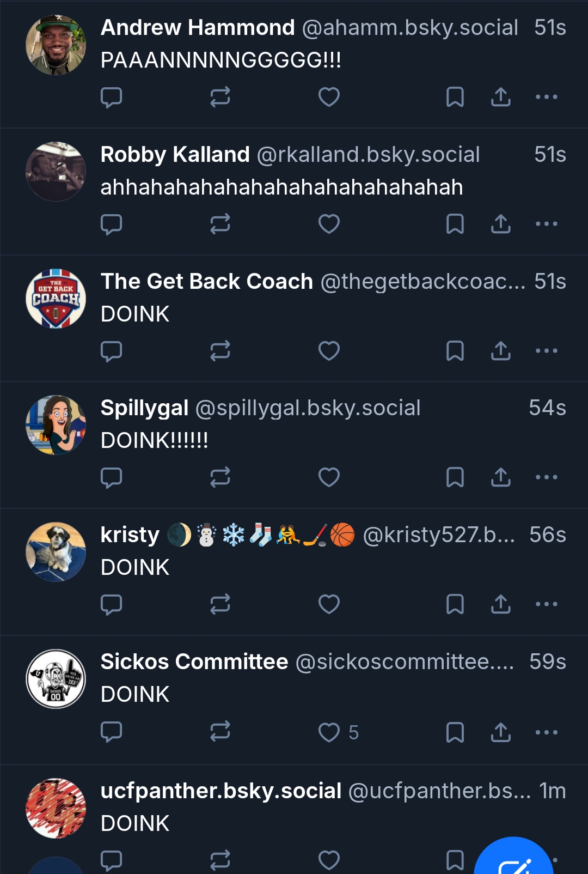The height and width of the screenshot is (874, 588).
Task: Repost kristy's DOINK post
Action: pyautogui.click(x=220, y=604)
